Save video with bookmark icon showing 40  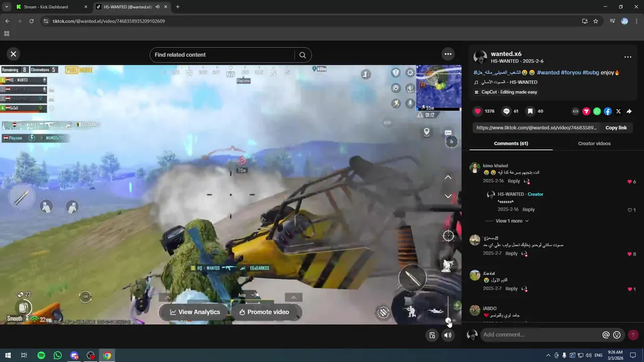click(530, 111)
